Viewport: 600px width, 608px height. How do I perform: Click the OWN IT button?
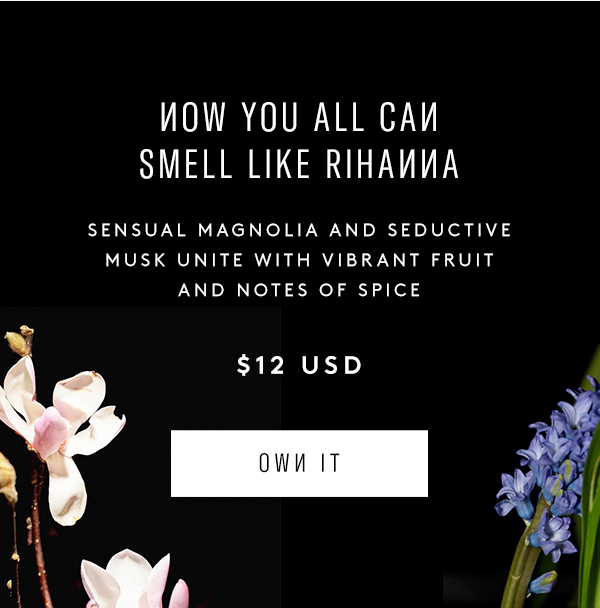pos(299,463)
